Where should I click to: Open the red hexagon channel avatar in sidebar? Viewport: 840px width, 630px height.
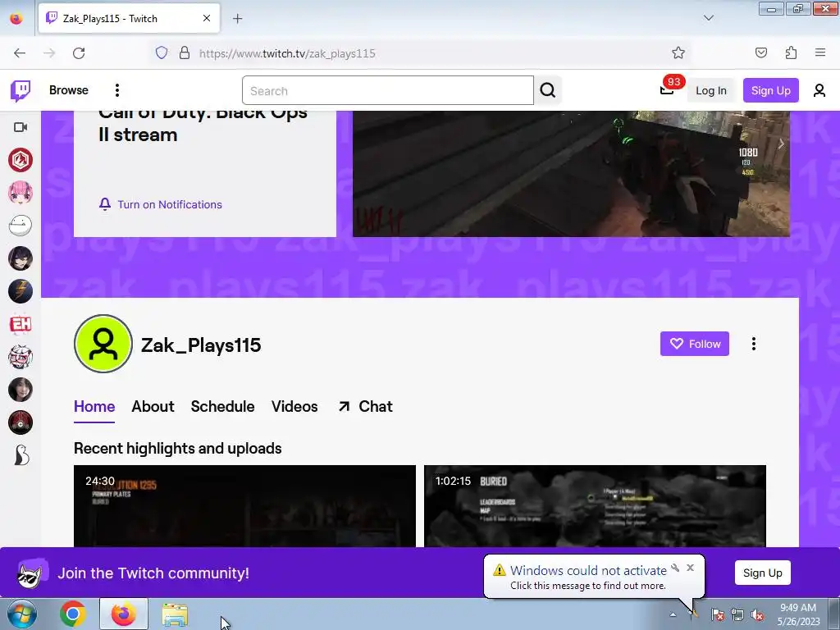click(21, 160)
